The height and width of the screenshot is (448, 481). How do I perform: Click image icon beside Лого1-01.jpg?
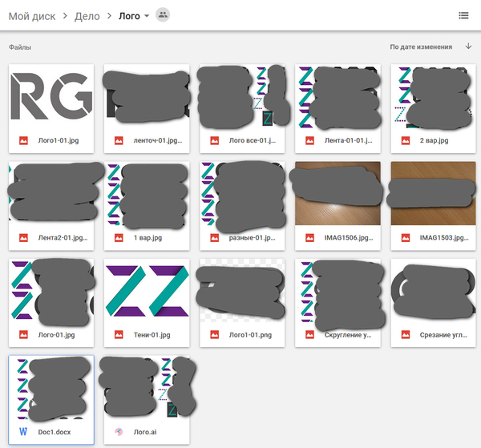22,140
